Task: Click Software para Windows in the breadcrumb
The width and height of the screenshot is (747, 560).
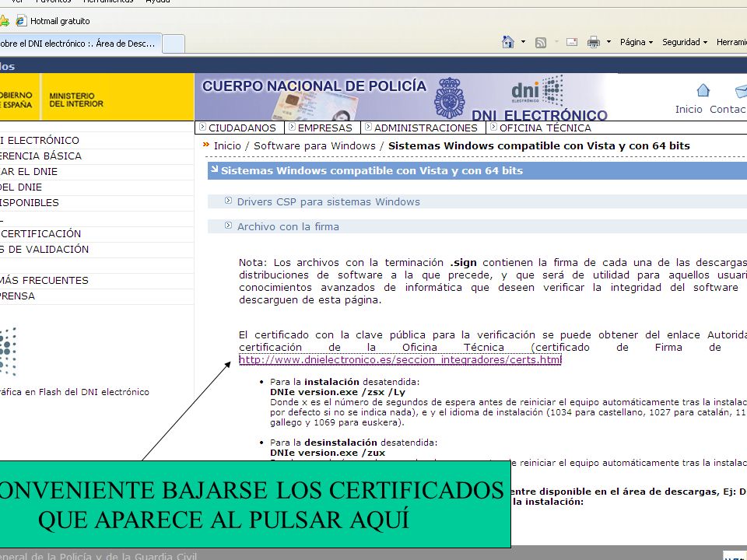Action: click(x=314, y=145)
